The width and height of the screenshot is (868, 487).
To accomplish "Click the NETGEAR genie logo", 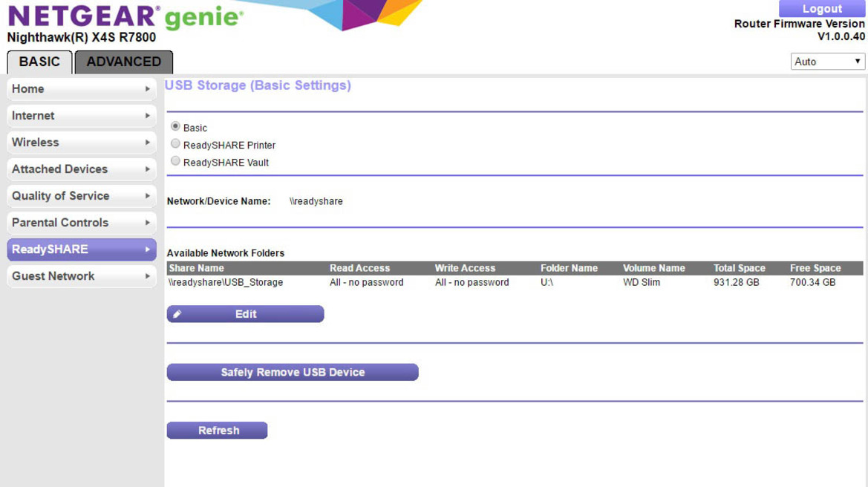I will (125, 17).
